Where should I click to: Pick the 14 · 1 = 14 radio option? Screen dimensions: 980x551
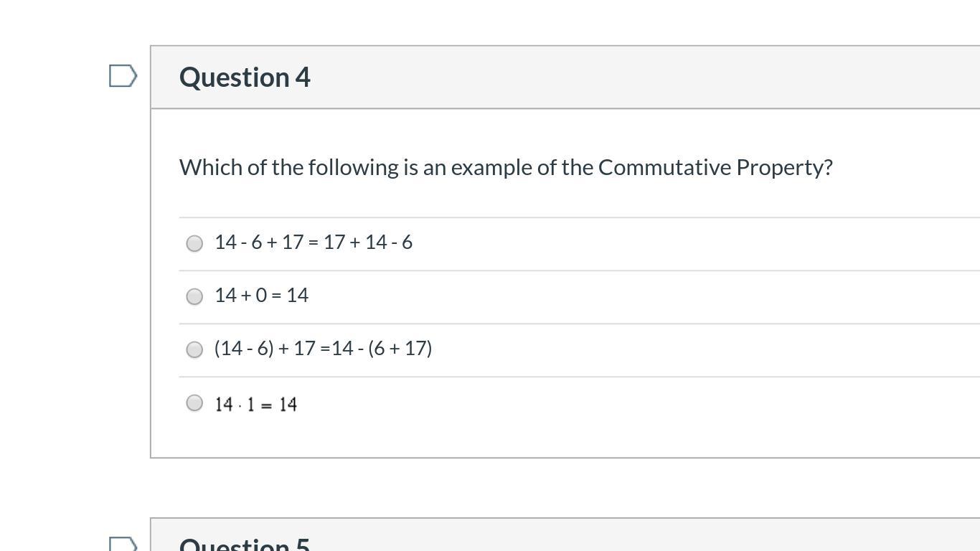(194, 402)
